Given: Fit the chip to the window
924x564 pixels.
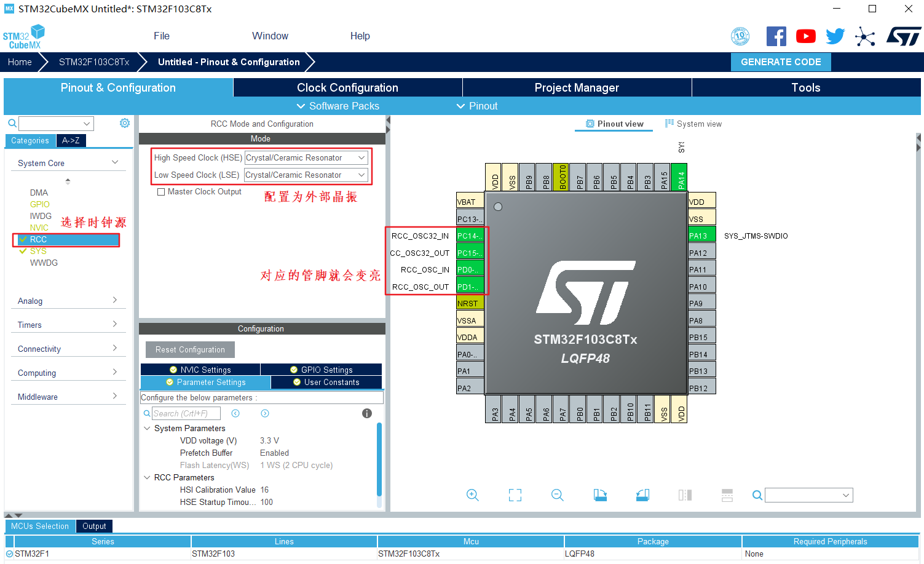Looking at the screenshot, I should tap(515, 495).
